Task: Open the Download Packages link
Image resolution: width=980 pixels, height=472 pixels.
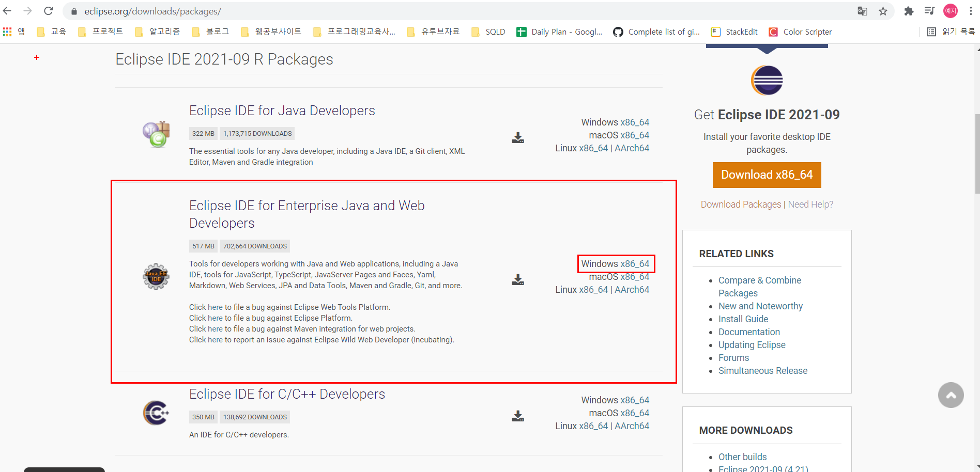Action: coord(741,204)
